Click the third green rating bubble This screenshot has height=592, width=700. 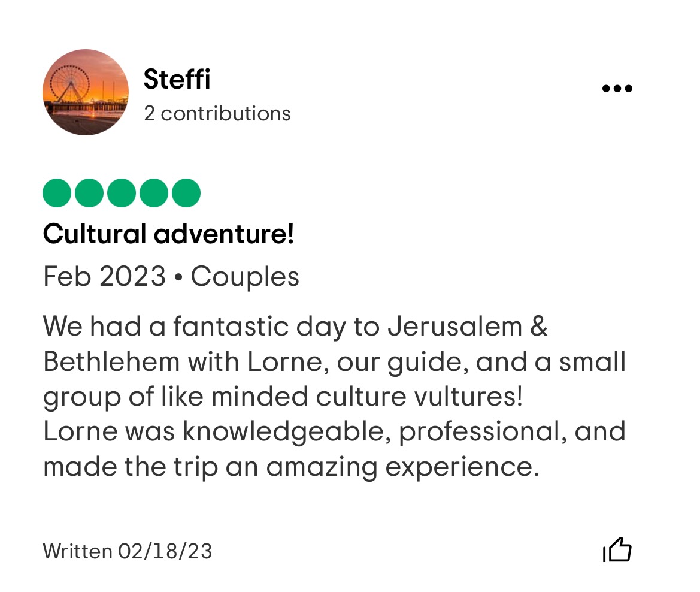coord(122,193)
